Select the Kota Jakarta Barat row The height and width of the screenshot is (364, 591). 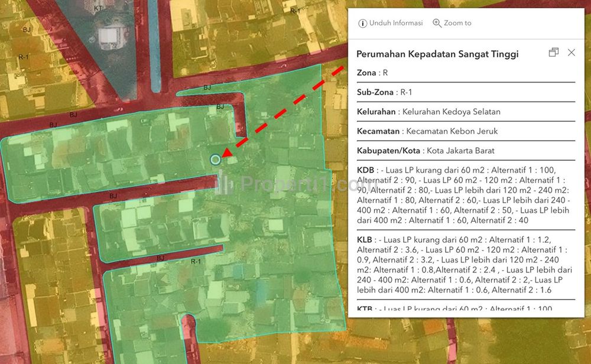pyautogui.click(x=466, y=151)
